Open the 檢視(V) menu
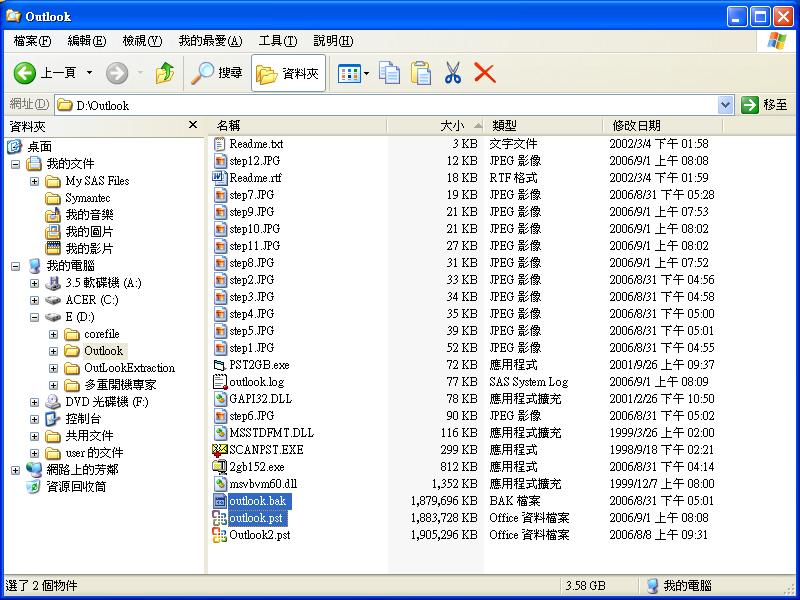Viewport: 800px width, 600px height. coord(142,41)
